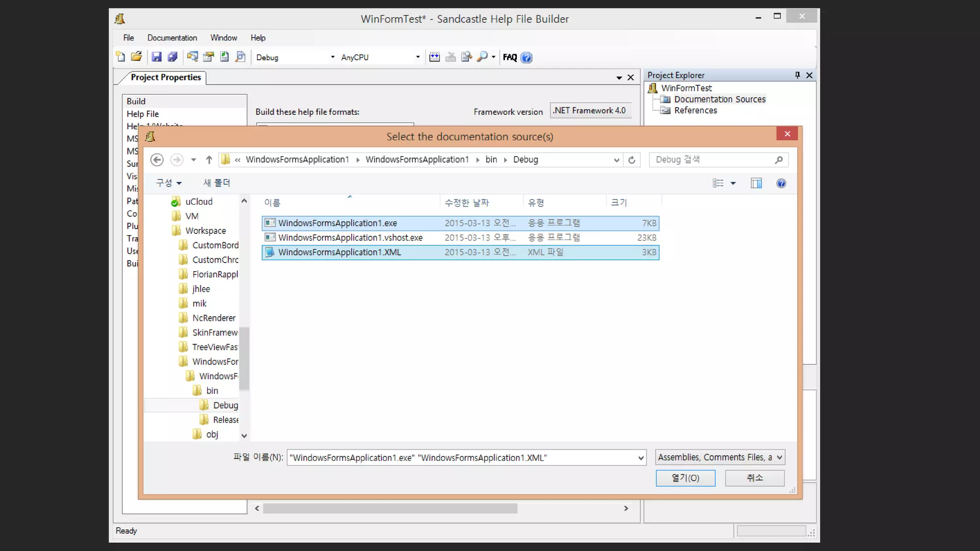
Task: Click the up-one-folder arrow in the dialog
Action: click(209, 160)
